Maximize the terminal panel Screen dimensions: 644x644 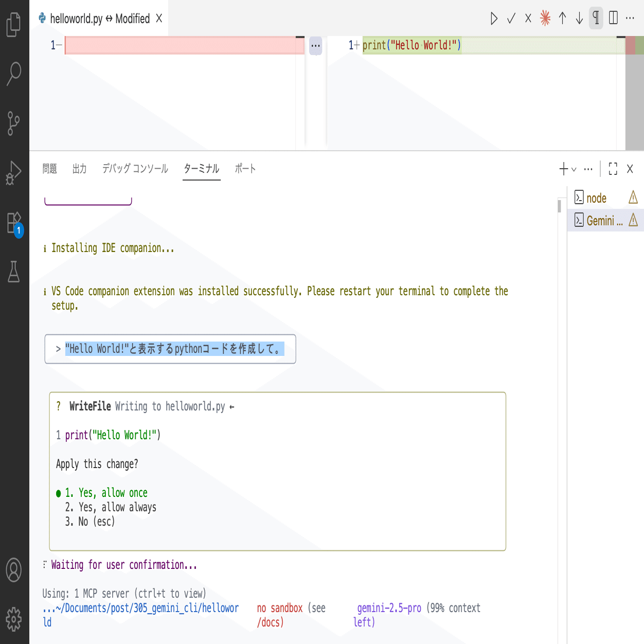pos(613,169)
